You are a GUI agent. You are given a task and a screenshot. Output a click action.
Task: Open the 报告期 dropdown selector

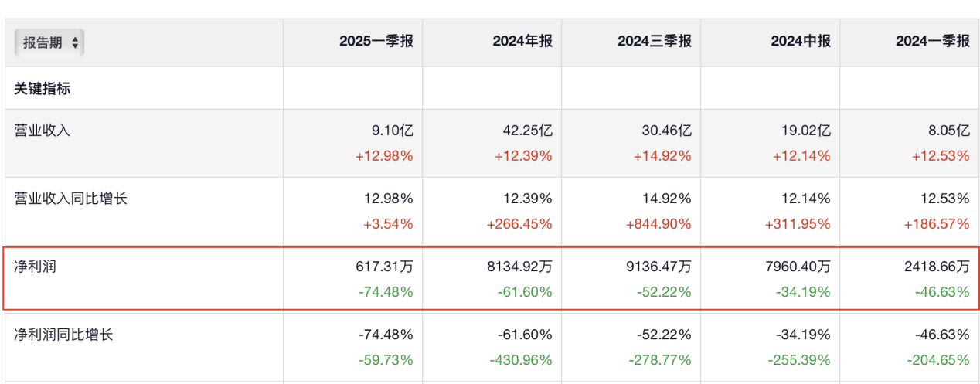[x=49, y=42]
